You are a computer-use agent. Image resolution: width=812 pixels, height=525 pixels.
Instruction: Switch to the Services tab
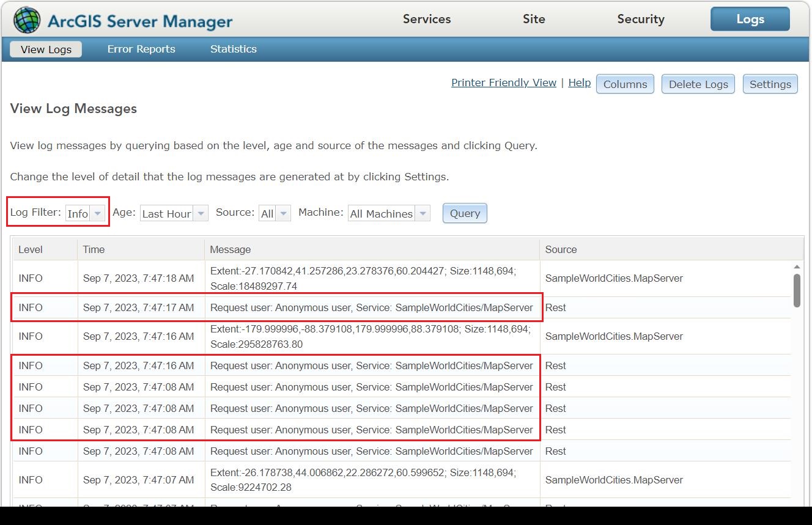pyautogui.click(x=426, y=19)
